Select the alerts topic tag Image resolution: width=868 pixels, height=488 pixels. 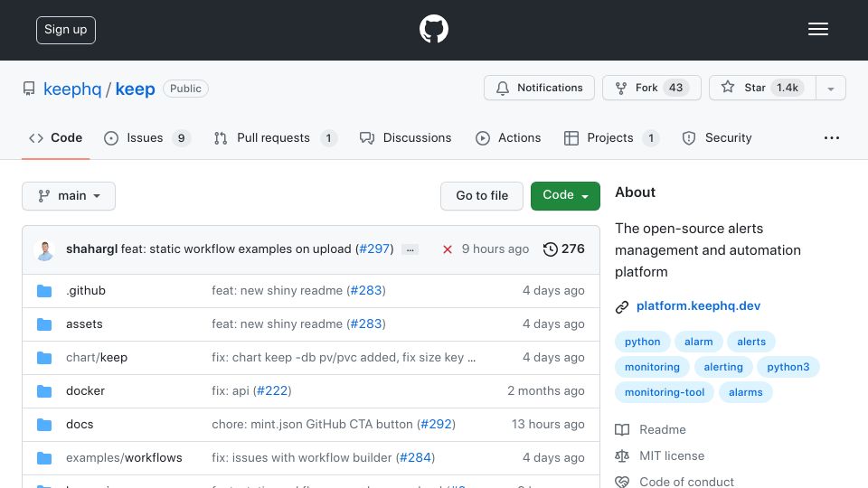(751, 342)
